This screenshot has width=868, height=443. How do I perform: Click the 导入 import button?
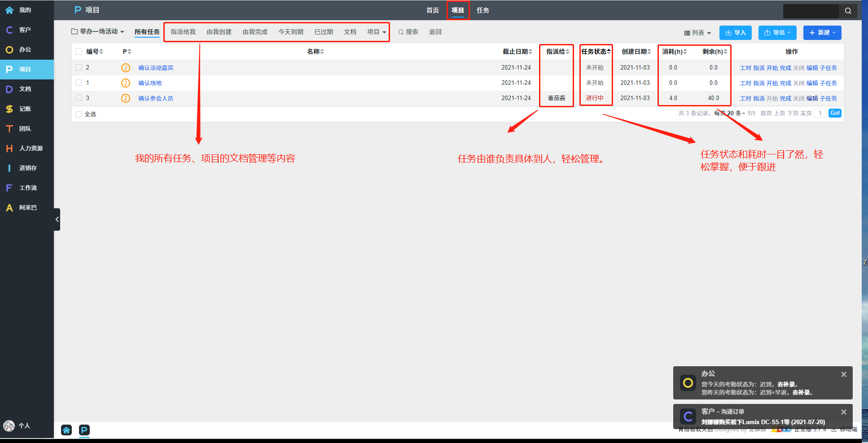[x=736, y=33]
